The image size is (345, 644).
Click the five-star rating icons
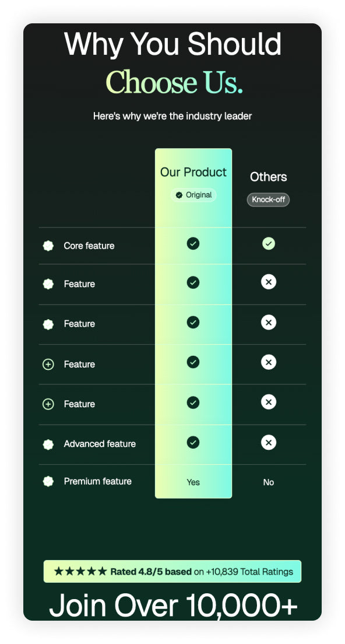[80, 571]
